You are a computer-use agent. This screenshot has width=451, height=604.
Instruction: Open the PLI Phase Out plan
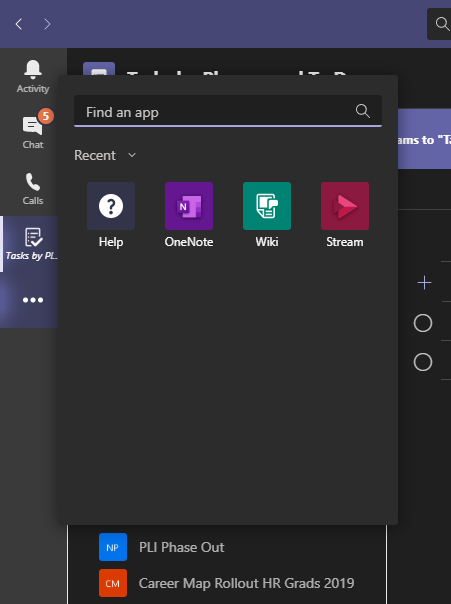coord(181,547)
